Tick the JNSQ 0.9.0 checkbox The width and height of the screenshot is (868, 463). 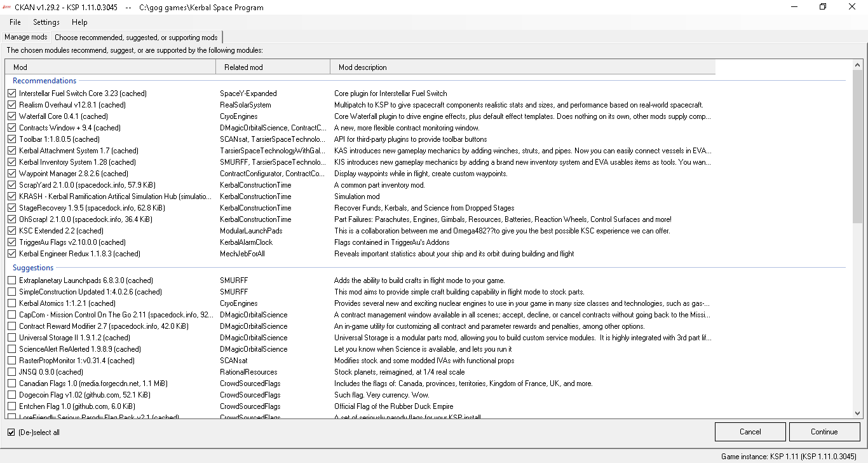point(11,372)
